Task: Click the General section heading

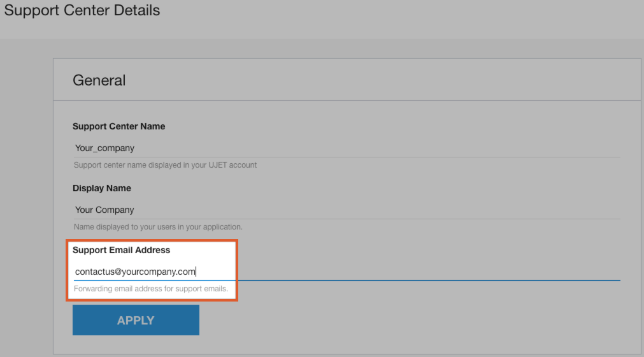Action: tap(99, 80)
